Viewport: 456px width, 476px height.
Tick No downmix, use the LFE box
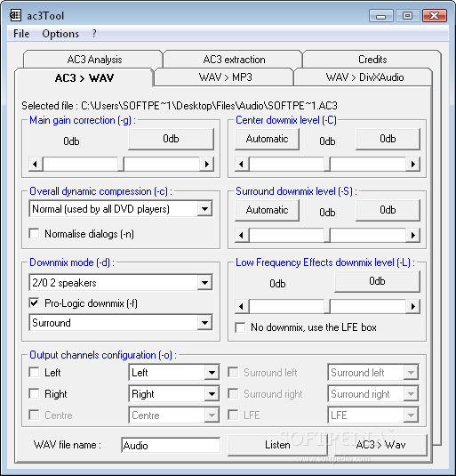coord(240,327)
